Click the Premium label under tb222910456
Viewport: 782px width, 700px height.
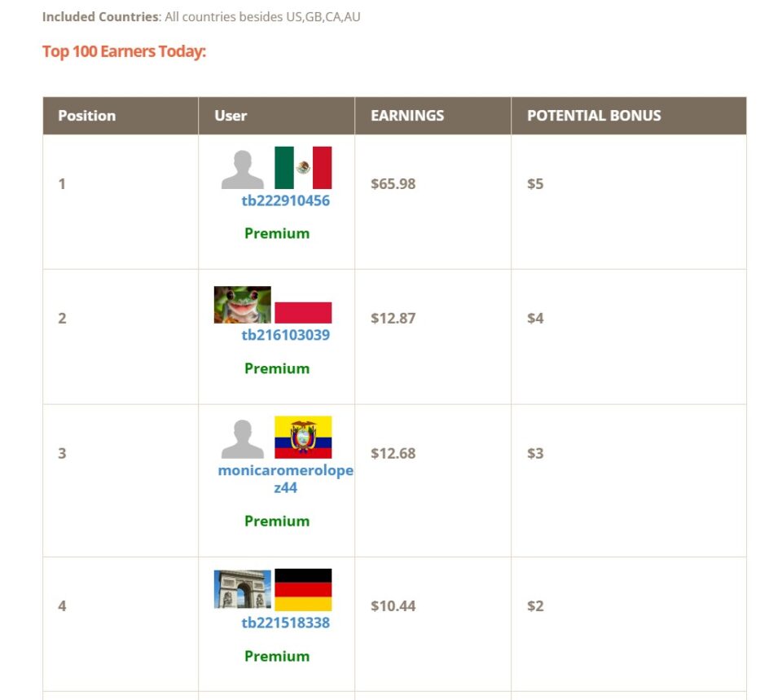click(x=277, y=233)
